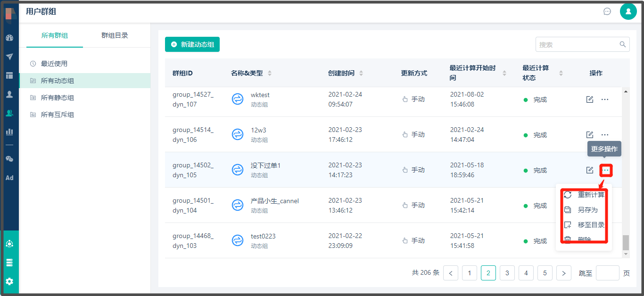The width and height of the screenshot is (644, 296).
Task: Go to the next page arrow
Action: 564,273
